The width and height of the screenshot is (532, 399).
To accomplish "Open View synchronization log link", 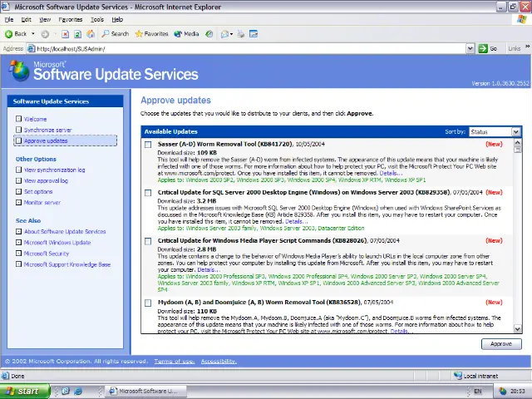I will [54, 170].
